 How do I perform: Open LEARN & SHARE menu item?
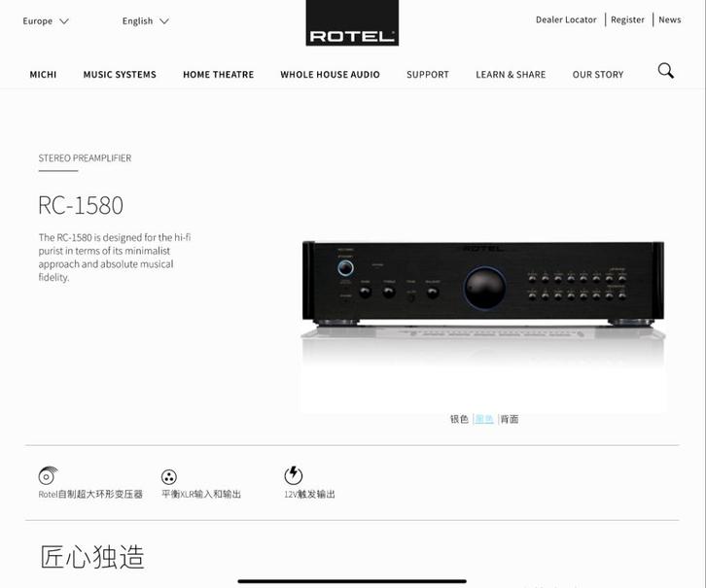click(x=511, y=75)
